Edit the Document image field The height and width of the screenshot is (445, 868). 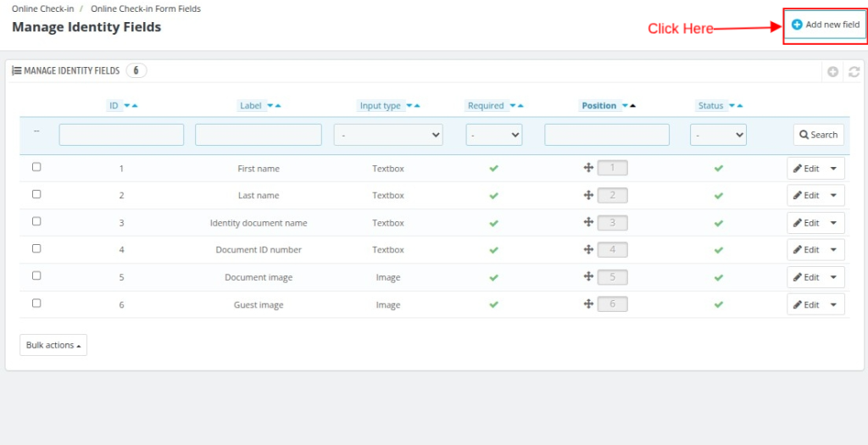click(806, 277)
